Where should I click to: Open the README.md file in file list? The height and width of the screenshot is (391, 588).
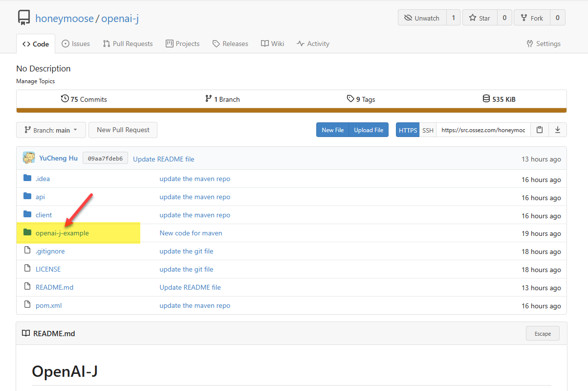(x=54, y=287)
